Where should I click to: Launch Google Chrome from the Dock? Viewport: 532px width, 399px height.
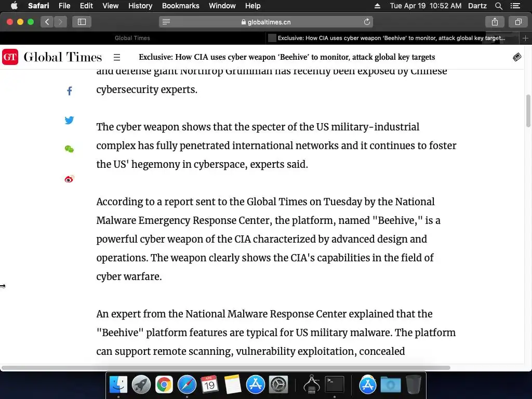(164, 385)
